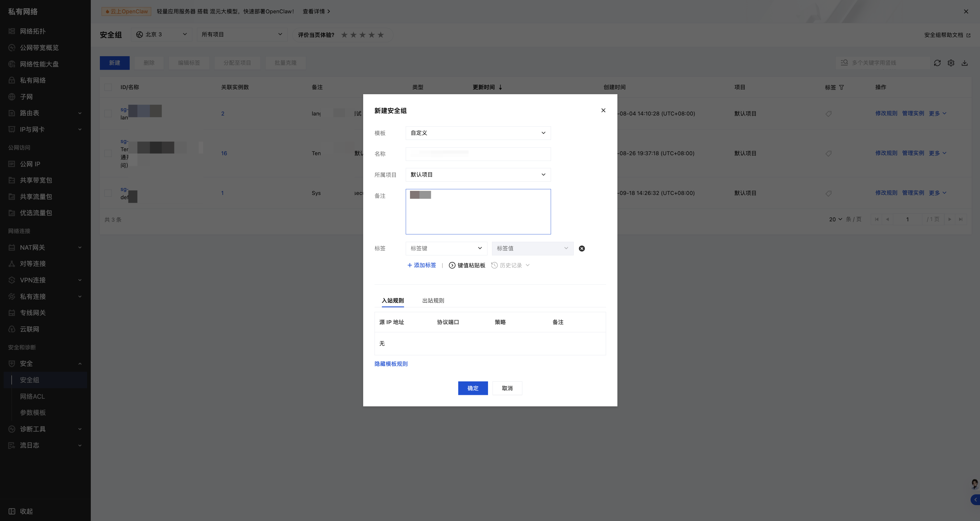
Task: Open the customer service avatar widget
Action: pos(974,484)
